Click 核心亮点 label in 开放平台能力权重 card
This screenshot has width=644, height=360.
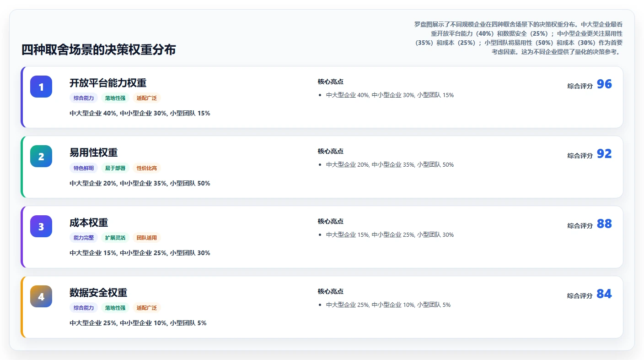pos(331,82)
